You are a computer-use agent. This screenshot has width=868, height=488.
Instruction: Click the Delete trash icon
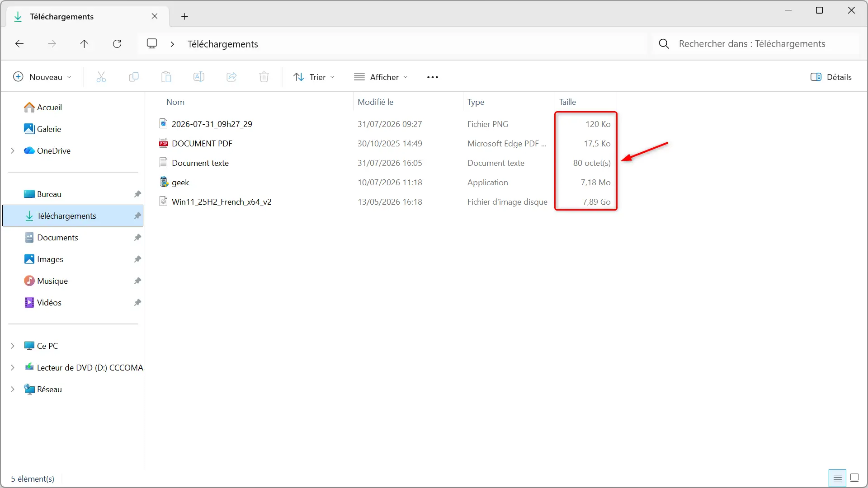click(264, 77)
